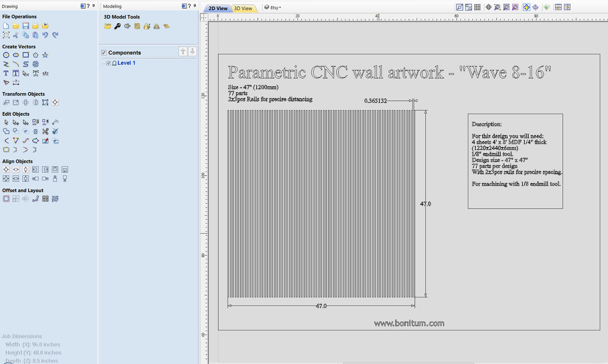Select the Draw Rectangle tool

point(26,55)
